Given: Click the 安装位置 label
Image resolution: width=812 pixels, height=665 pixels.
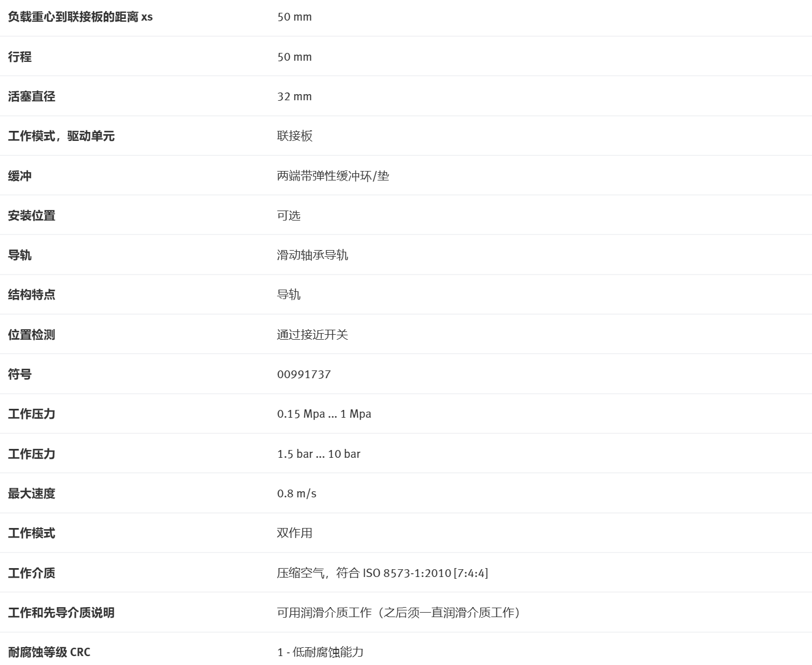Looking at the screenshot, I should coord(32,216).
